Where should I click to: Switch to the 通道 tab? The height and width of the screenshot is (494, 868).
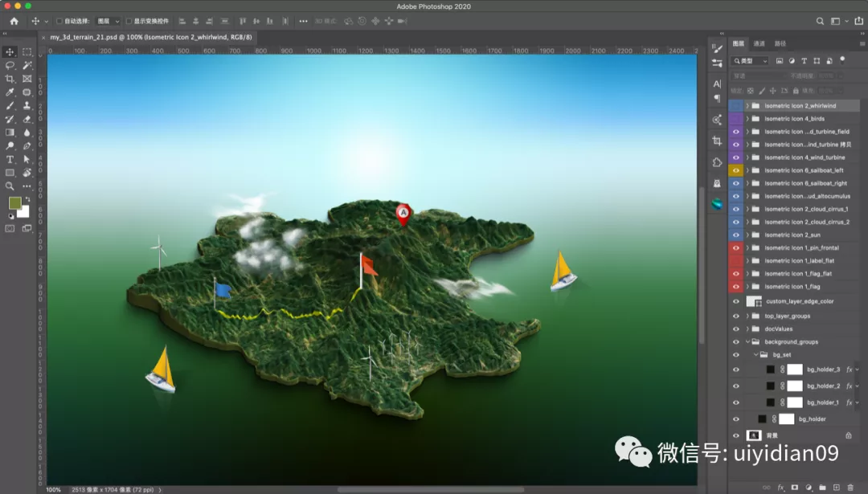759,43
